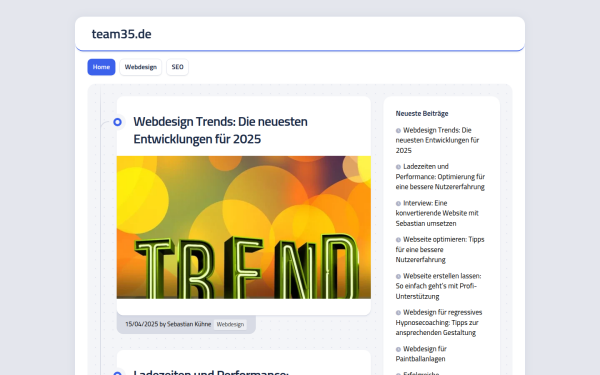600x375 pixels.
Task: Click bullet icon before Webseite optimieren entry
Action: tap(398, 240)
